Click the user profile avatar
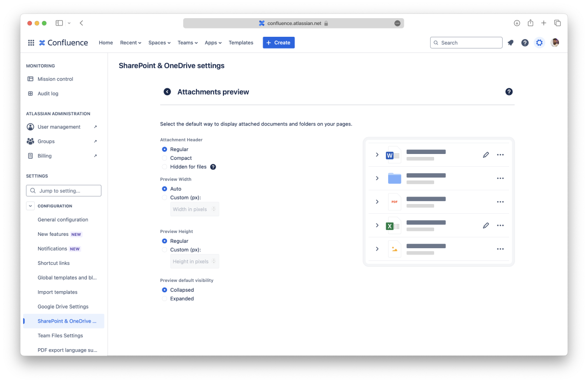This screenshot has width=588, height=383. click(555, 43)
